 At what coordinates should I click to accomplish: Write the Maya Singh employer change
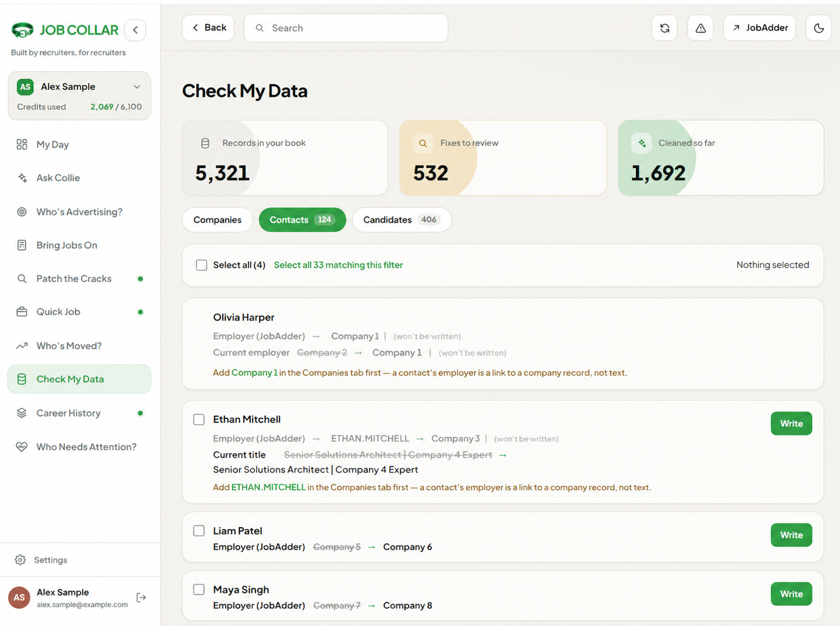pyautogui.click(x=791, y=594)
